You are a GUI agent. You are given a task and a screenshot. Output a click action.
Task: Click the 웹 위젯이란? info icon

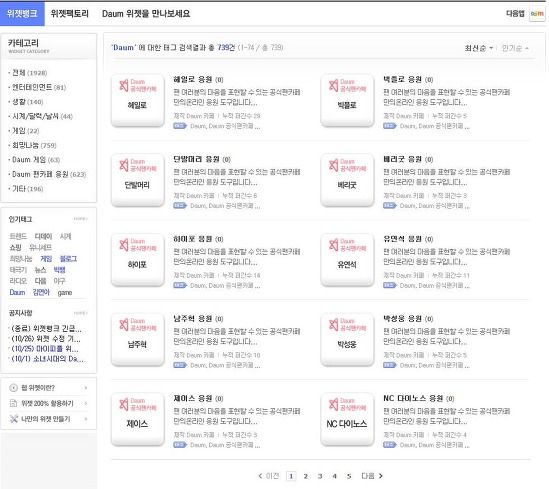tap(13, 388)
